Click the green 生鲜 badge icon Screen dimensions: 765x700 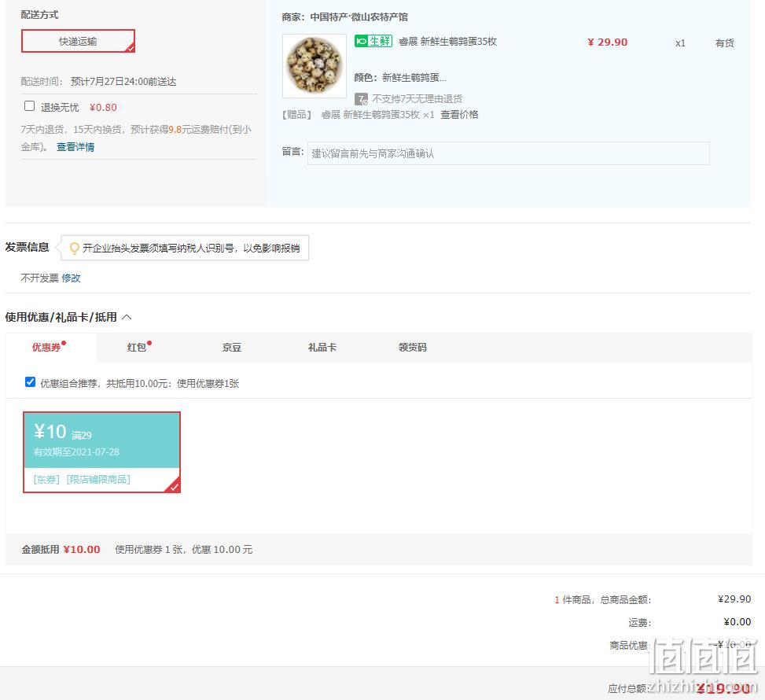pyautogui.click(x=373, y=41)
